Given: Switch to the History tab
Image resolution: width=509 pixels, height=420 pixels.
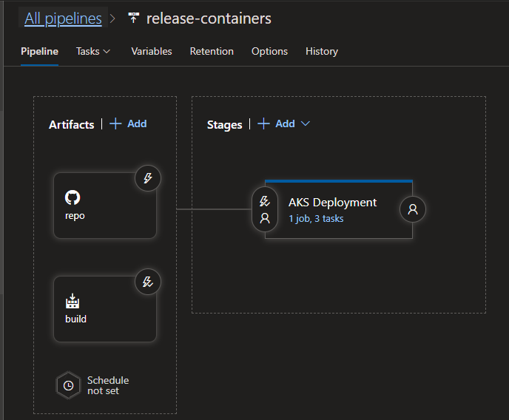Looking at the screenshot, I should (x=322, y=51).
